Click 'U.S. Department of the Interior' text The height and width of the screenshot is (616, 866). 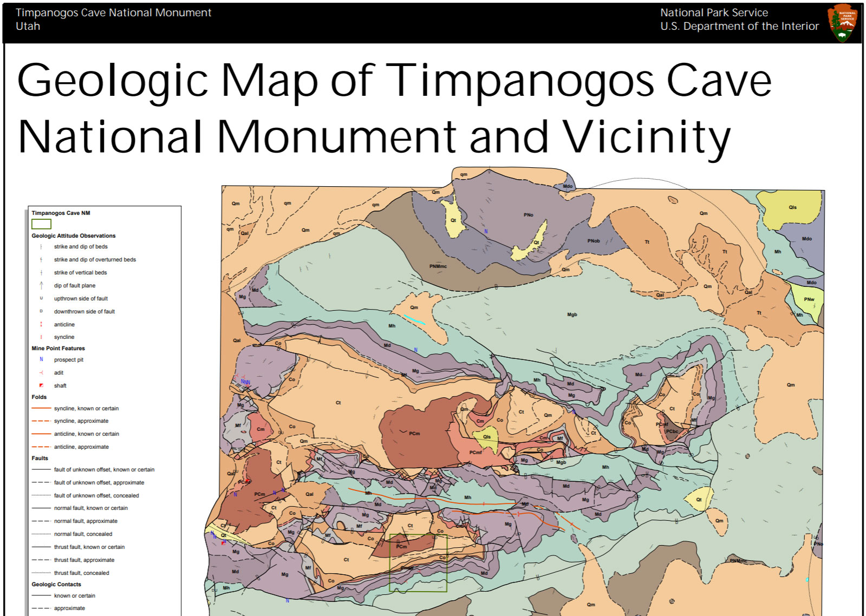pyautogui.click(x=739, y=26)
